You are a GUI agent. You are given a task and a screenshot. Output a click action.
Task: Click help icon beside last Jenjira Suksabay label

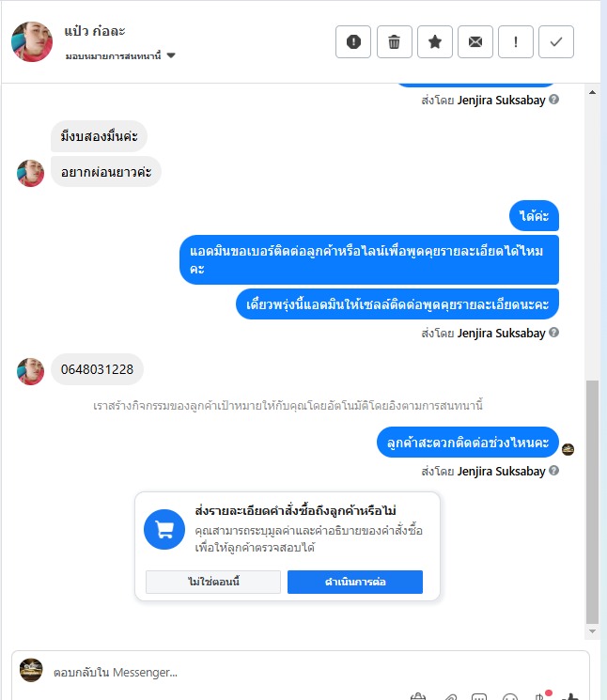tap(553, 471)
